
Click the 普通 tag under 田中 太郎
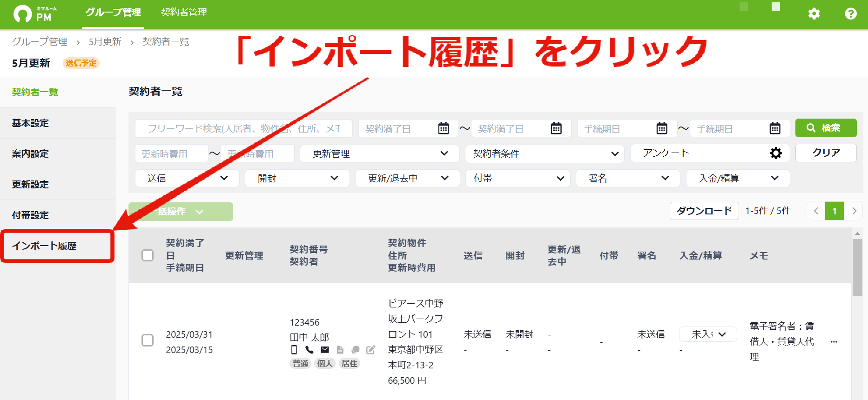[x=301, y=363]
